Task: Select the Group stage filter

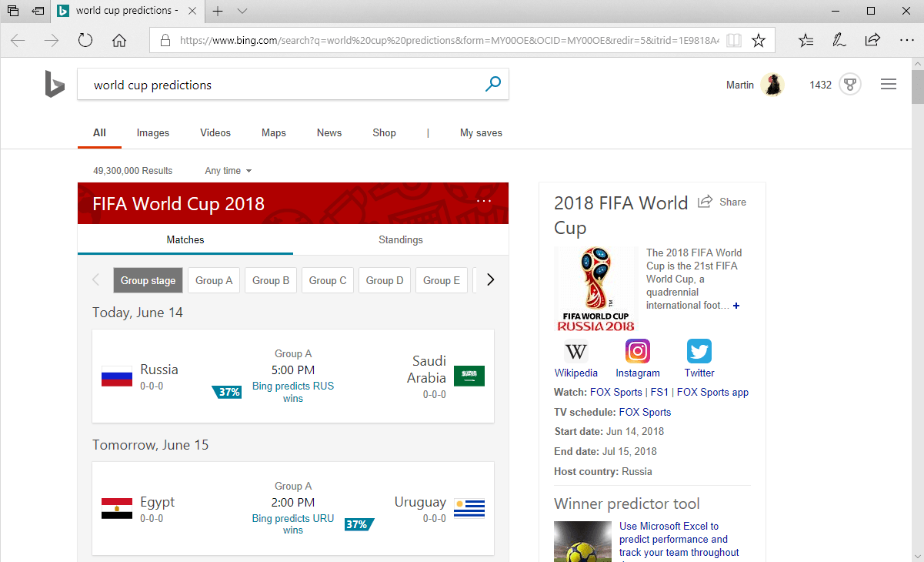Action: click(x=148, y=280)
